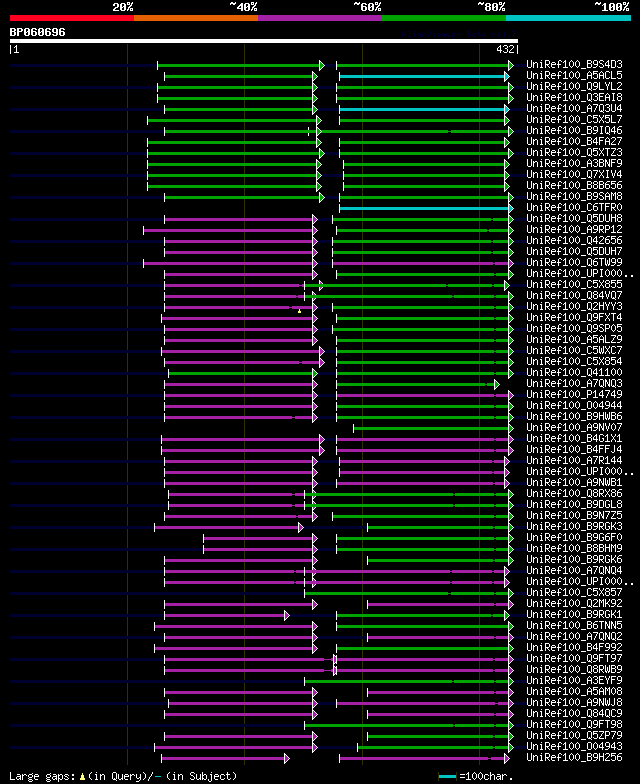Select UniRef100_C5WXC7 label
Screen dimensions: 640x784
[574, 350]
